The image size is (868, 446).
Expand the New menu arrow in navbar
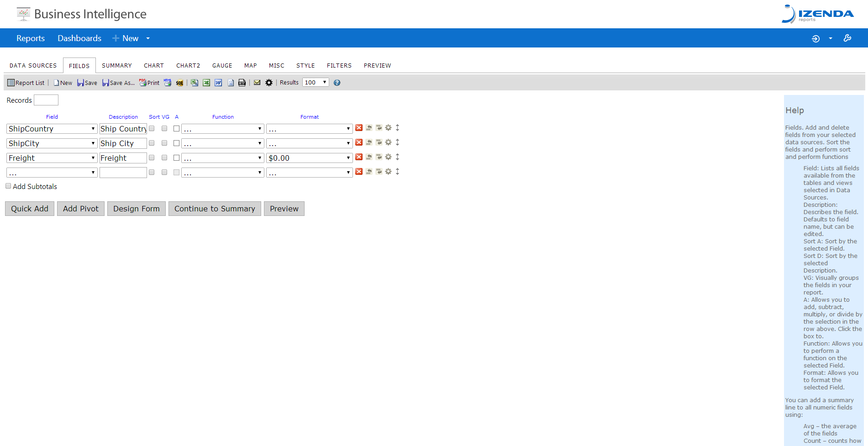(148, 38)
